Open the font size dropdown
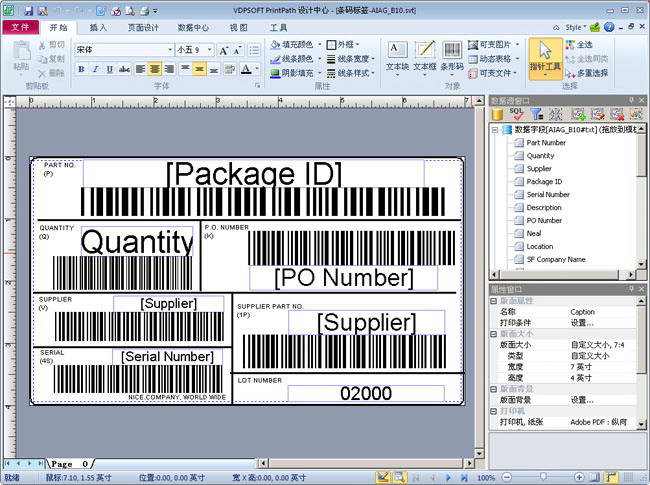The width and height of the screenshot is (650, 485). click(x=210, y=50)
